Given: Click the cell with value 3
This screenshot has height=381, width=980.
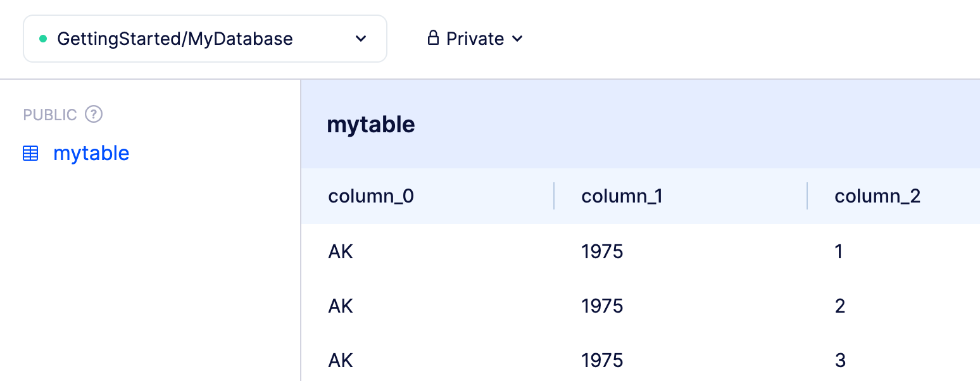Looking at the screenshot, I should click(840, 361).
